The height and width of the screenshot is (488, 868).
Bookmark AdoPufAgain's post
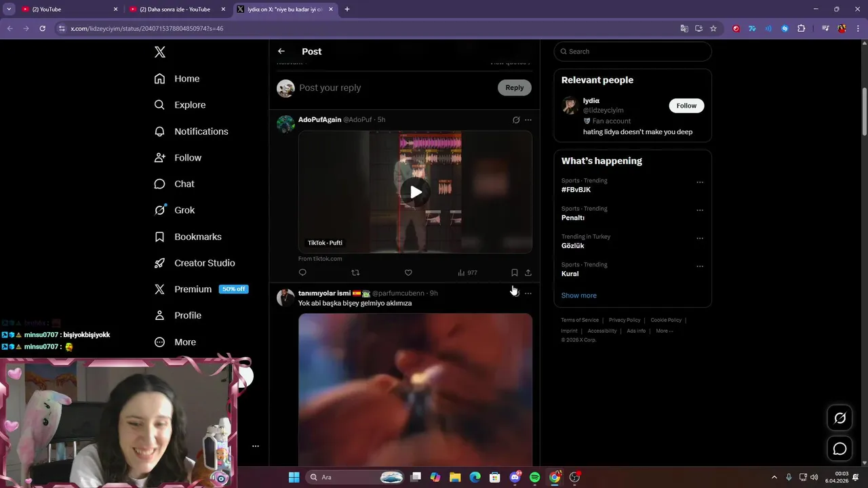(x=514, y=272)
